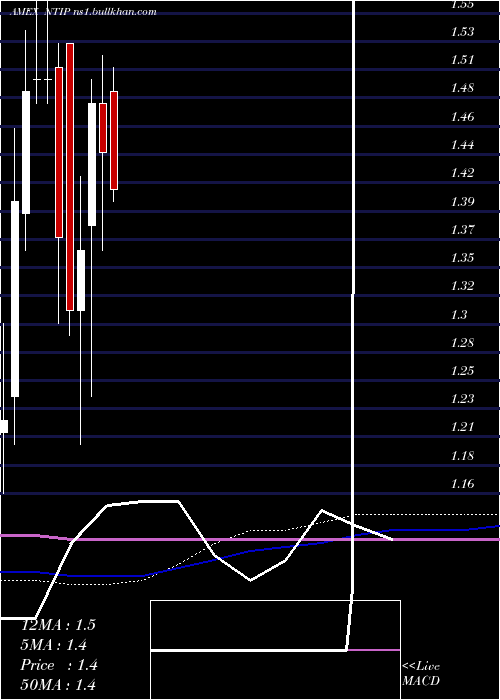
Task: Click the AMEX NTIP ns1.bullkhan.com chart title
Action: coord(83,12)
